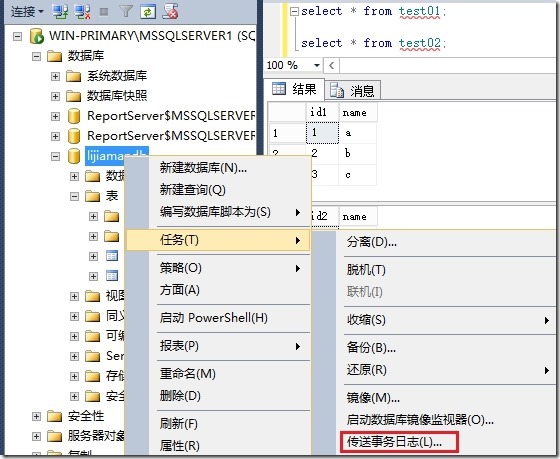Choose 传送事务日志(L)... from the tasks submenu

(394, 442)
